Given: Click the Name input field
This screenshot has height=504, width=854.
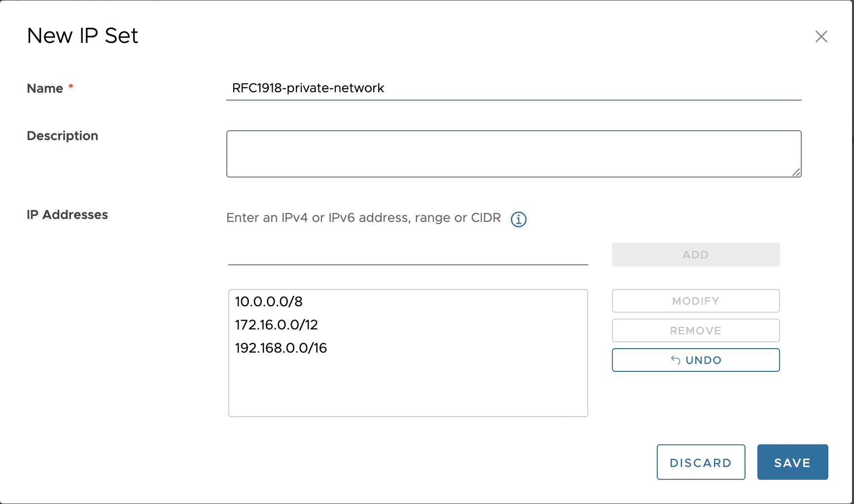Looking at the screenshot, I should 514,88.
